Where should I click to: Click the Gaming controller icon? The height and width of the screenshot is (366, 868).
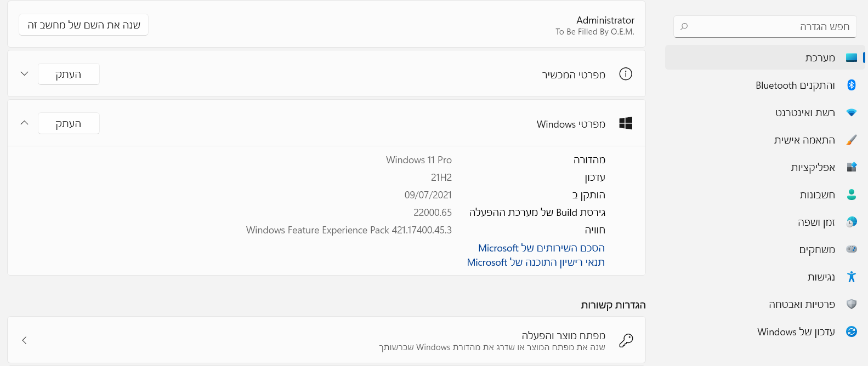point(851,249)
